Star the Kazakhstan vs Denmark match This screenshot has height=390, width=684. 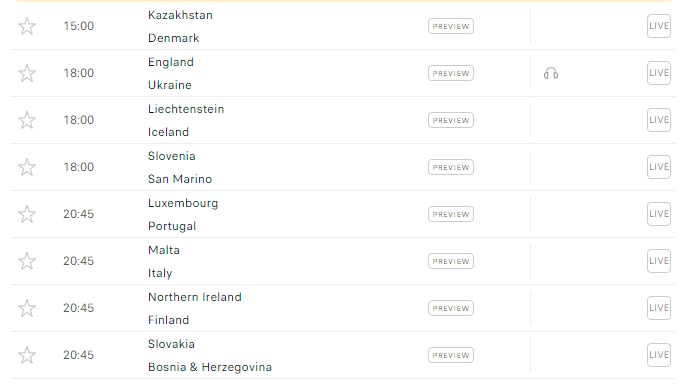tap(27, 26)
